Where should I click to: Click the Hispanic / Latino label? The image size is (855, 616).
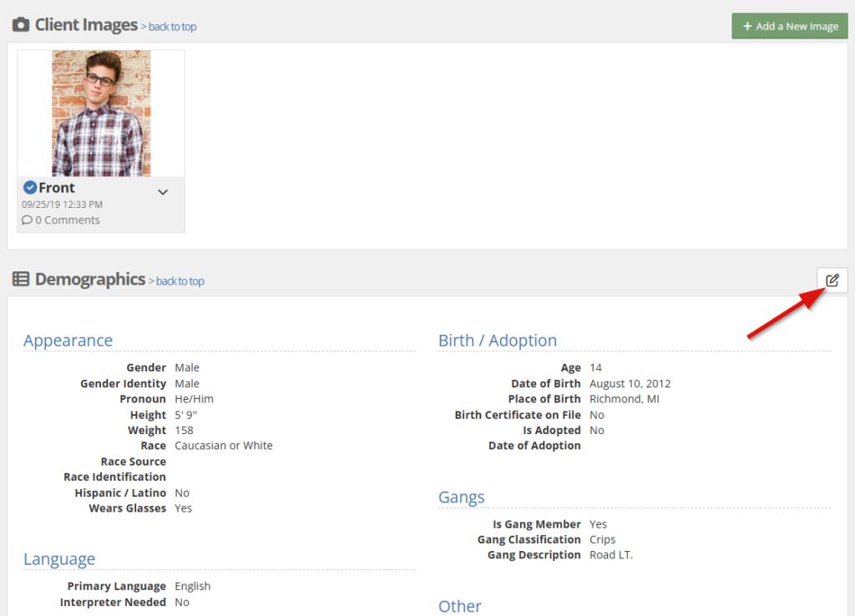tap(120, 492)
